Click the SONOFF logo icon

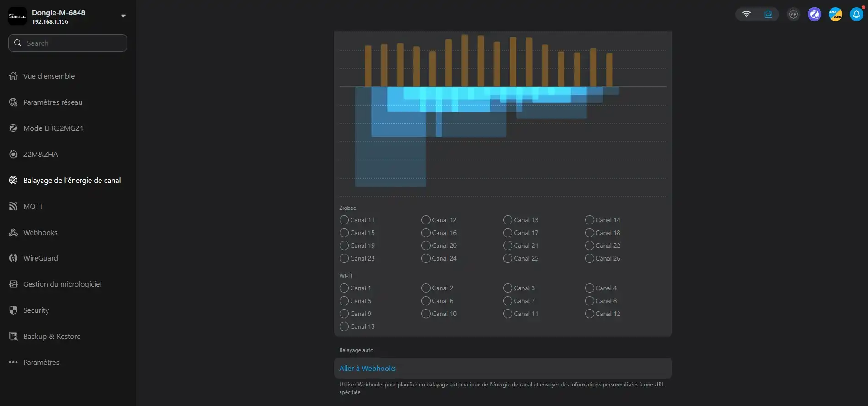click(17, 16)
